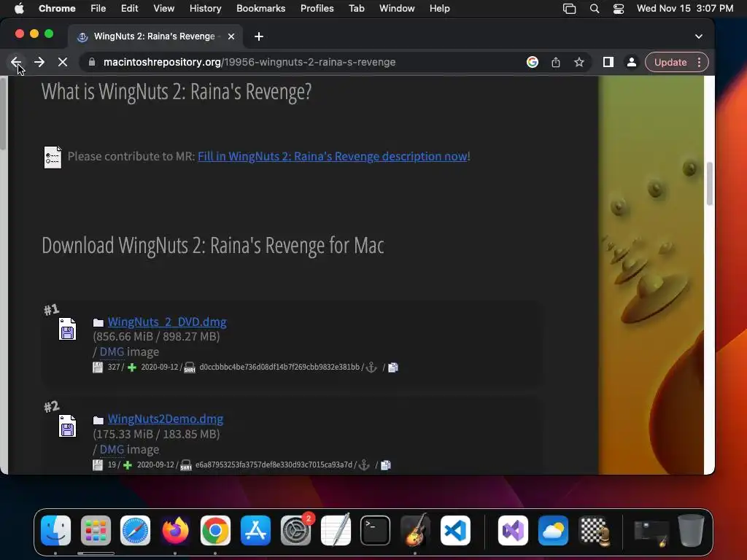Open the Tab menu
Screen dimensions: 747x560
[x=356, y=8]
